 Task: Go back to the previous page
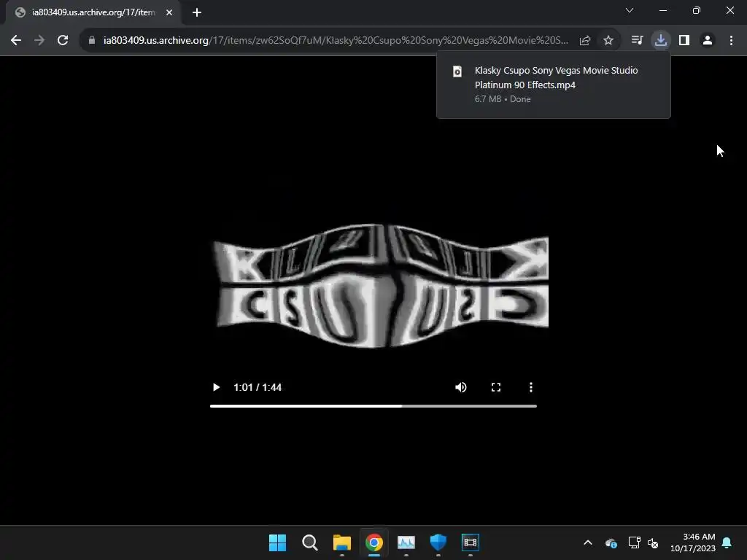(16, 41)
